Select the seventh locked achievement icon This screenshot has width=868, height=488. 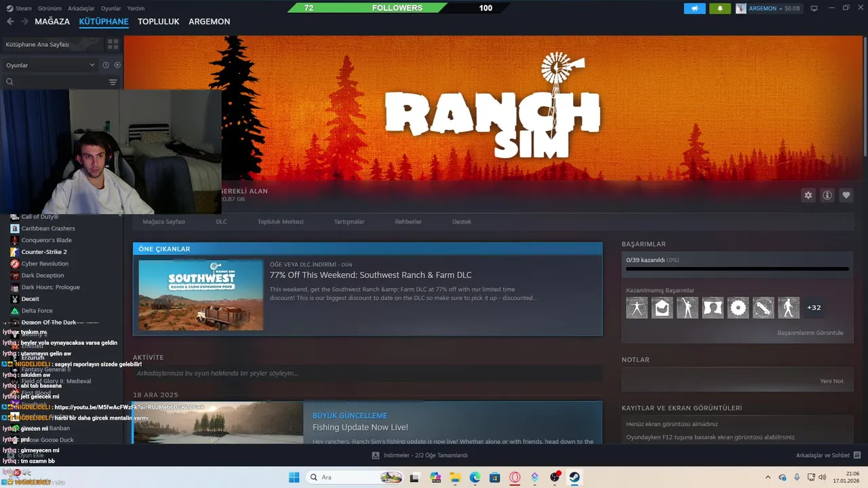click(x=789, y=308)
